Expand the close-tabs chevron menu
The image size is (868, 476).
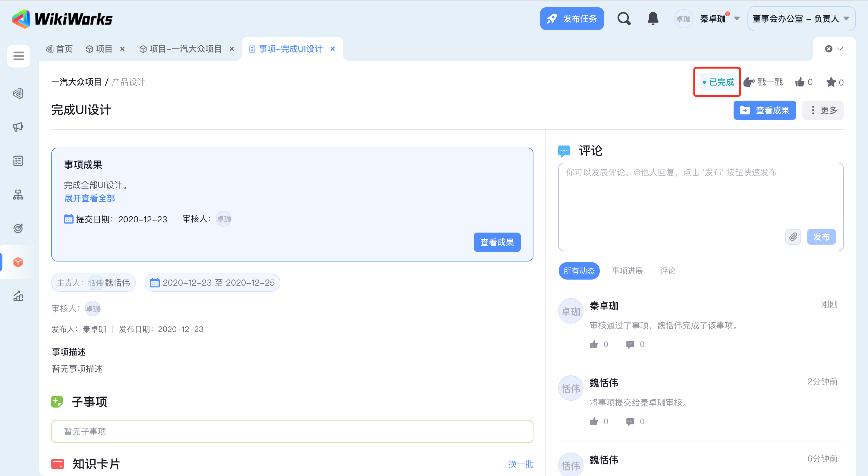coord(840,49)
